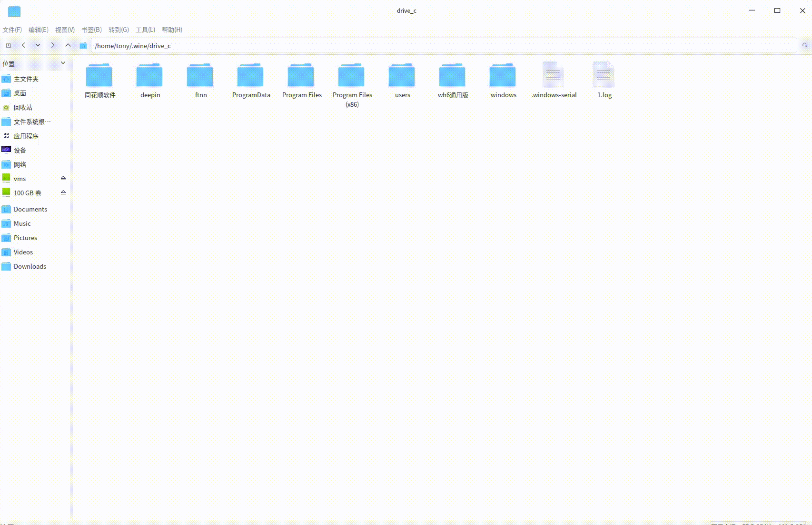
Task: Reload the folder with the refresh icon
Action: (804, 45)
